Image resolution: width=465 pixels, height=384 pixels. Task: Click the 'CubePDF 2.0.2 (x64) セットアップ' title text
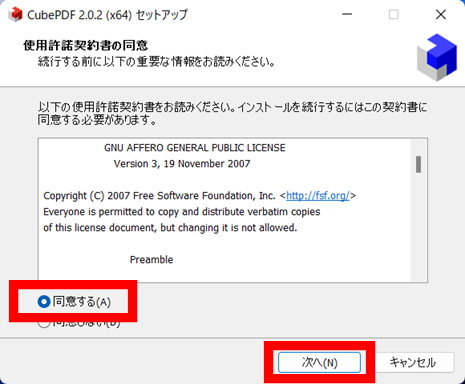coord(107,15)
